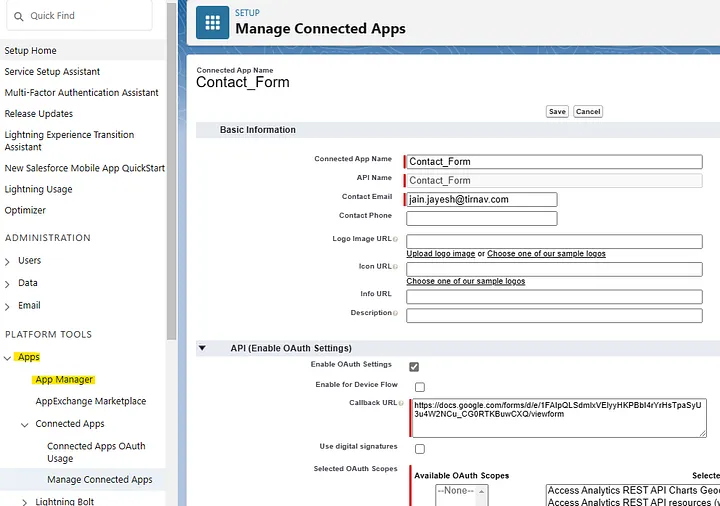
Task: Open Lightning Experience Transition Assistant
Action: point(69,141)
